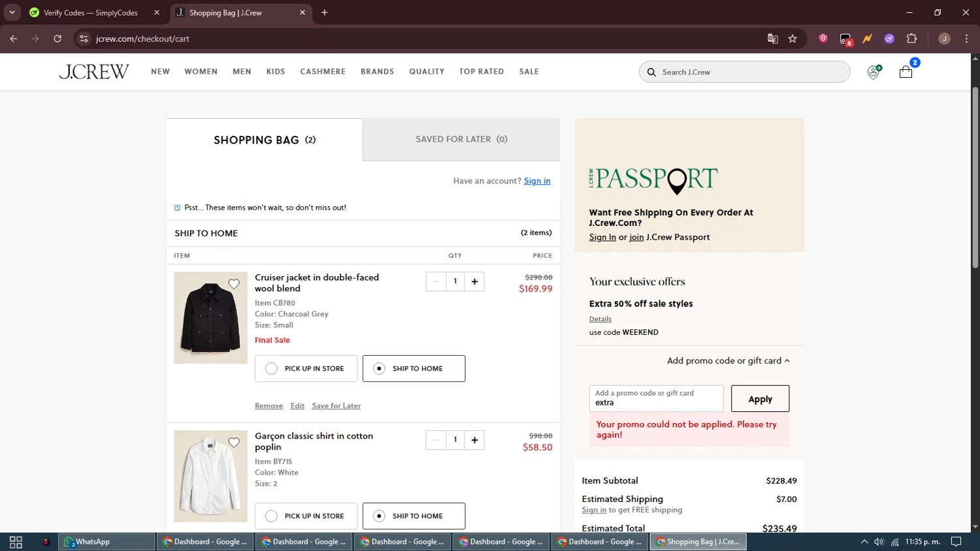This screenshot has width=980, height=551.
Task: Open the CASHMERE menu
Action: 323,72
